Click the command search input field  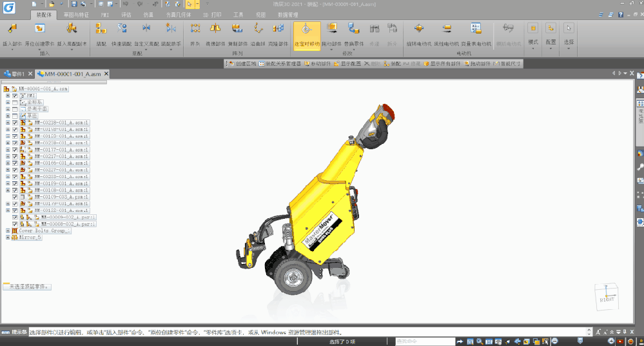[427, 341]
